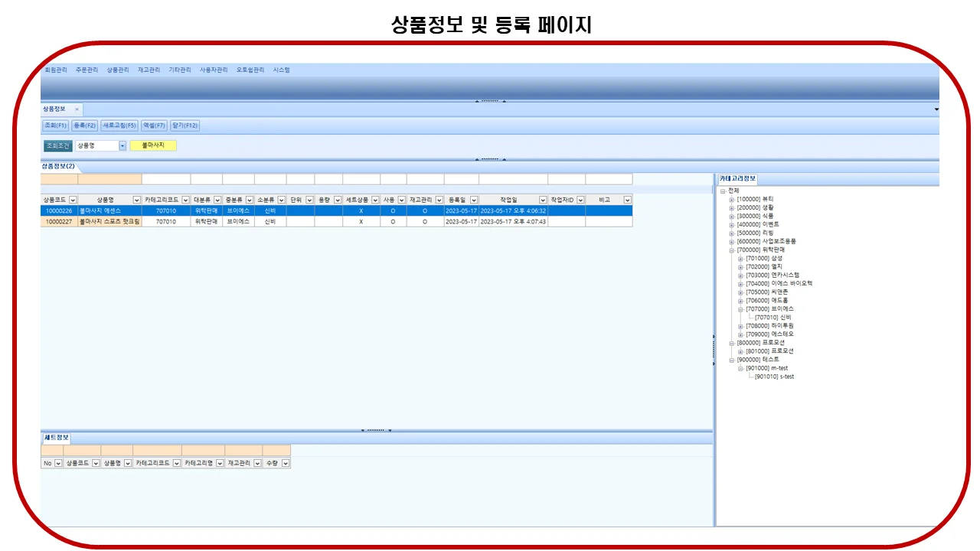Expand the [200000] 생활 category node
Screen dimensions: 980x551
pyautogui.click(x=731, y=207)
